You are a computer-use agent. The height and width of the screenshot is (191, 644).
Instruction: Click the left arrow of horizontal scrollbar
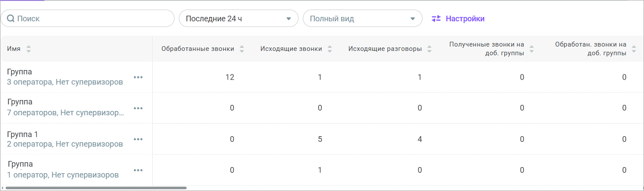point(3,188)
